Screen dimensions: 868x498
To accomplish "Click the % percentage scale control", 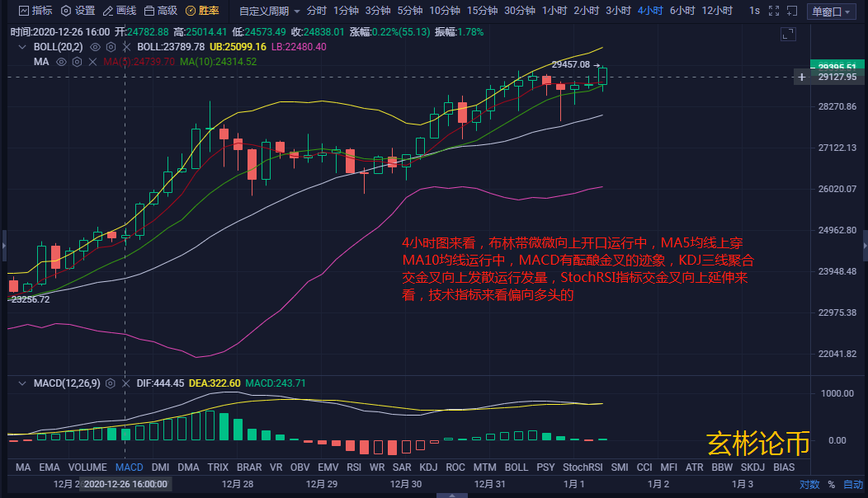I will [833, 484].
